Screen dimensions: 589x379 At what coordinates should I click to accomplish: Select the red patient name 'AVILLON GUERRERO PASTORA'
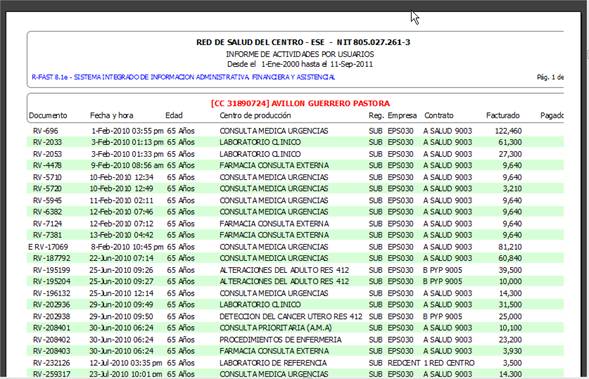(331, 103)
